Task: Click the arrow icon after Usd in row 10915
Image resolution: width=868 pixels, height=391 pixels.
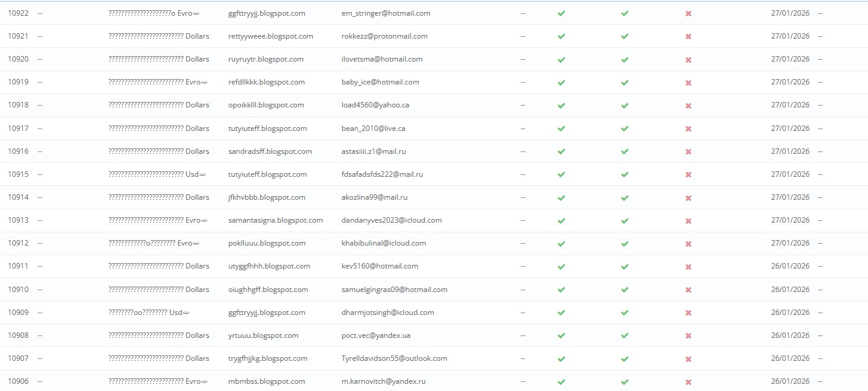Action: pyautogui.click(x=203, y=175)
